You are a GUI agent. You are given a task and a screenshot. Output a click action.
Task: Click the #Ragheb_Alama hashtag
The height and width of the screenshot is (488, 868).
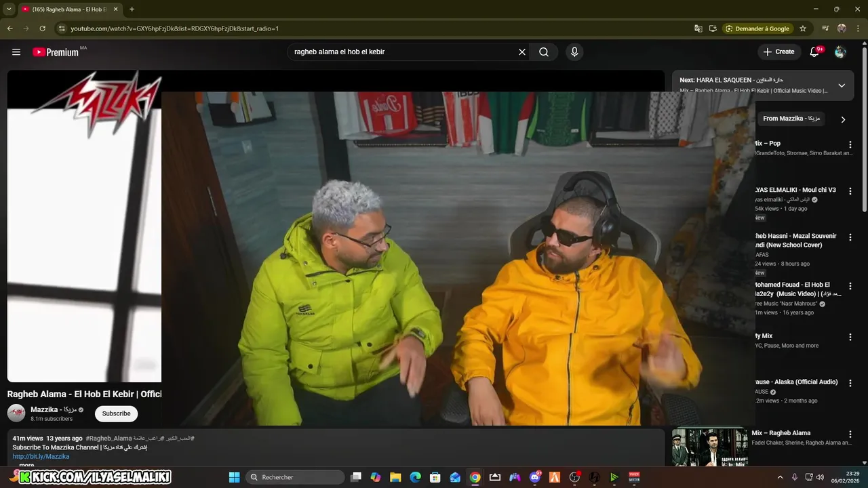coord(108,439)
